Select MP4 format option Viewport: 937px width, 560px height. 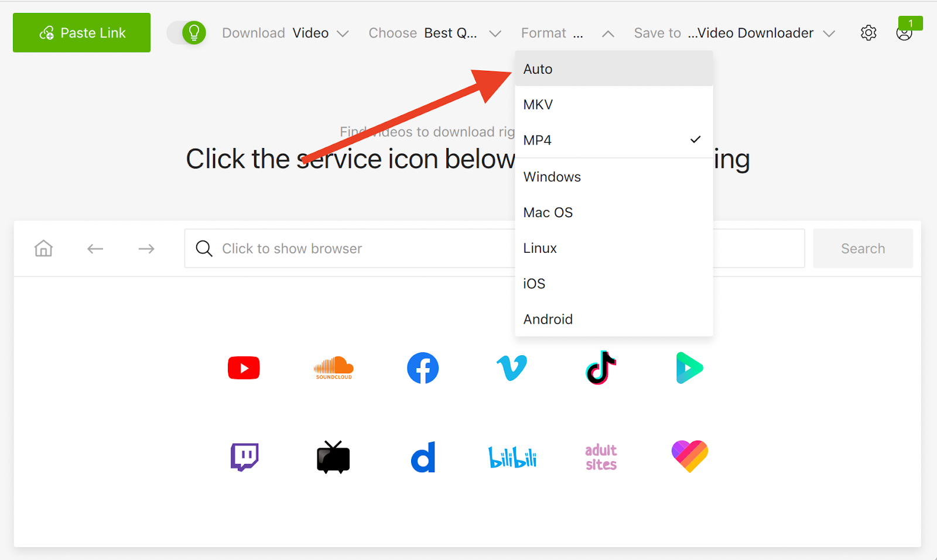pos(614,140)
